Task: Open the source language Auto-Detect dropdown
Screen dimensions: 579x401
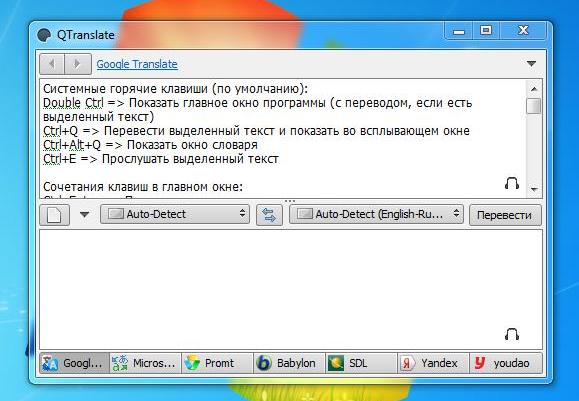Action: [175, 214]
